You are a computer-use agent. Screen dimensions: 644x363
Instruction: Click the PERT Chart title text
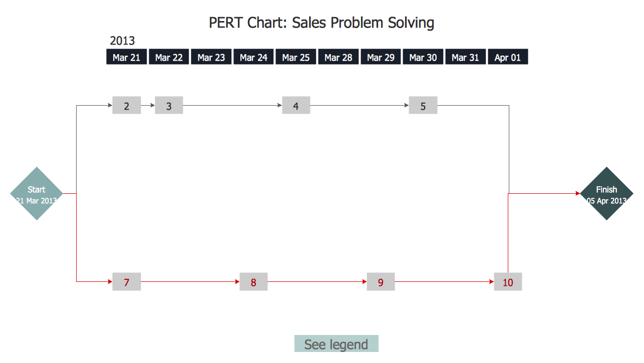click(321, 23)
